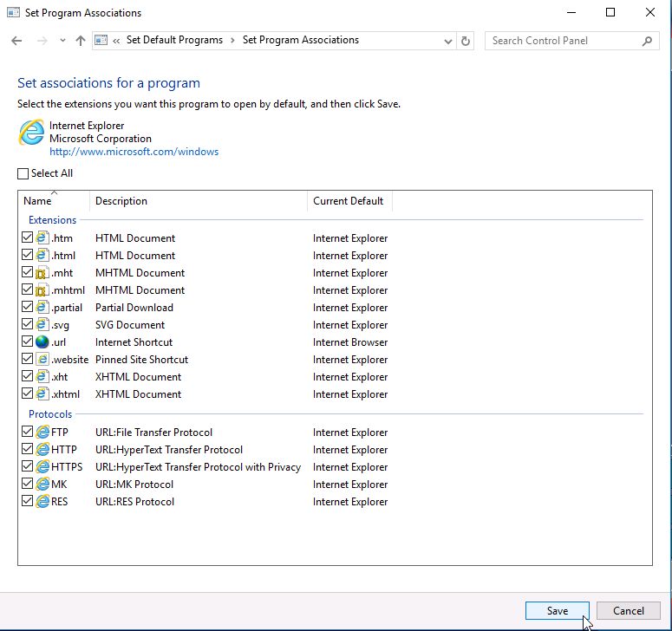The image size is (672, 631).
Task: Click the .htm file type icon
Action: click(x=42, y=237)
